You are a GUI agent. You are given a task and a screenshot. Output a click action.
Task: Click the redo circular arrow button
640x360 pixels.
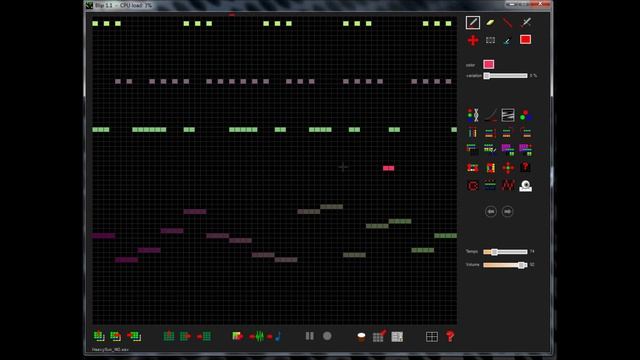(507, 211)
